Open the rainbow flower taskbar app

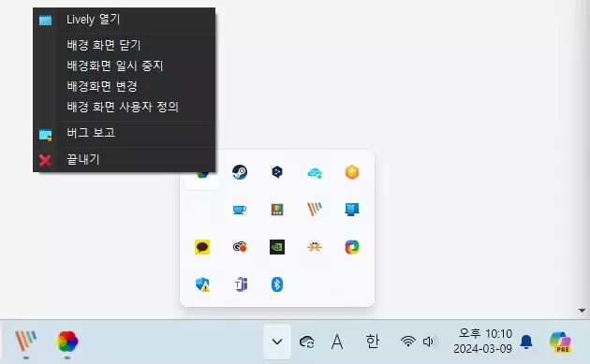coord(67,342)
